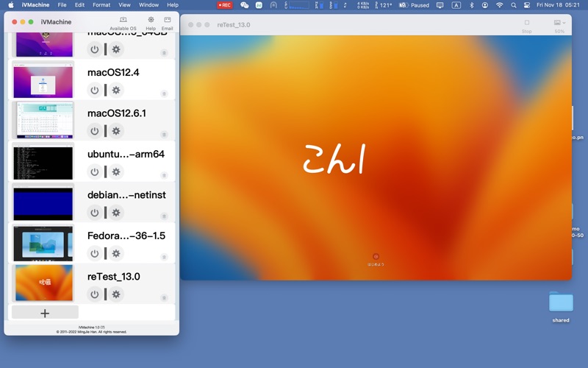
Task: Open the Edit menu
Action: (79, 5)
